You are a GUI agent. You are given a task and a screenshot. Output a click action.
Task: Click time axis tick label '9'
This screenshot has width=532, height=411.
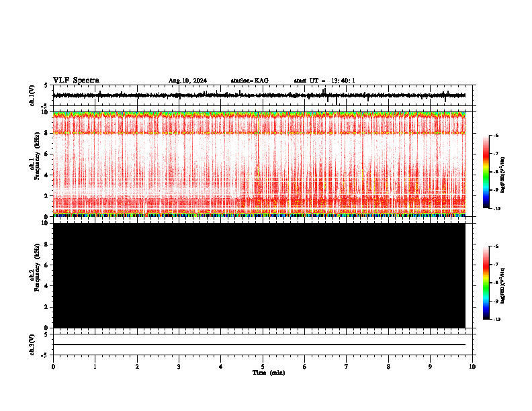430,367
